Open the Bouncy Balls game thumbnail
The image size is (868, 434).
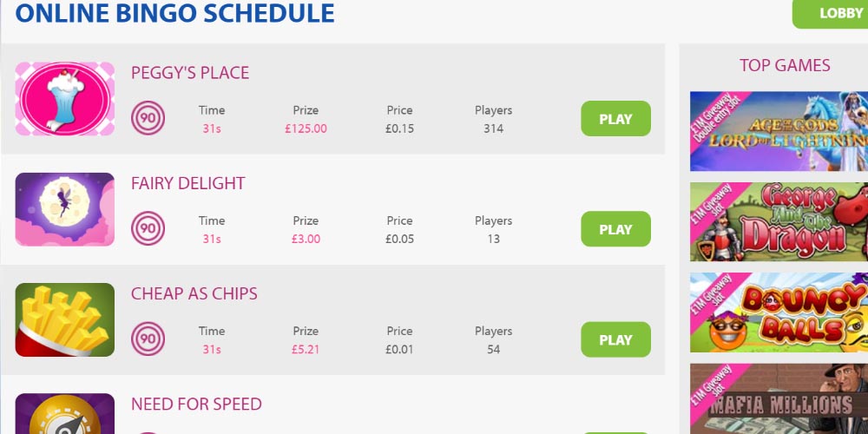pos(779,312)
